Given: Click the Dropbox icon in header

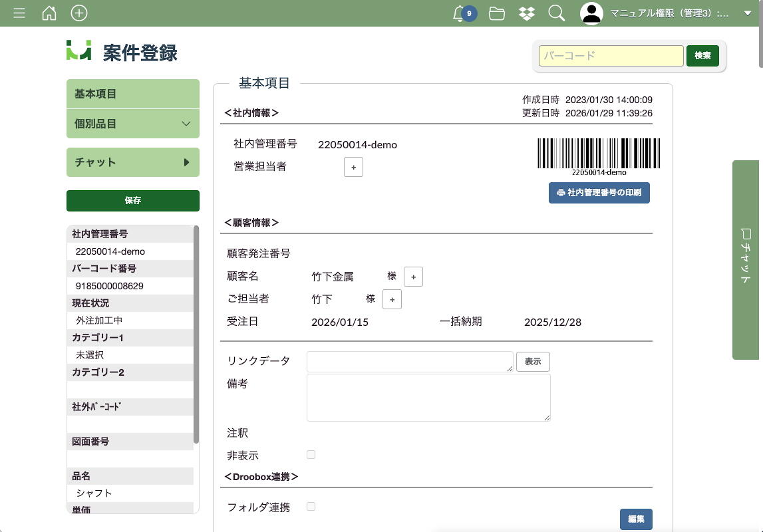Looking at the screenshot, I should click(x=527, y=13).
